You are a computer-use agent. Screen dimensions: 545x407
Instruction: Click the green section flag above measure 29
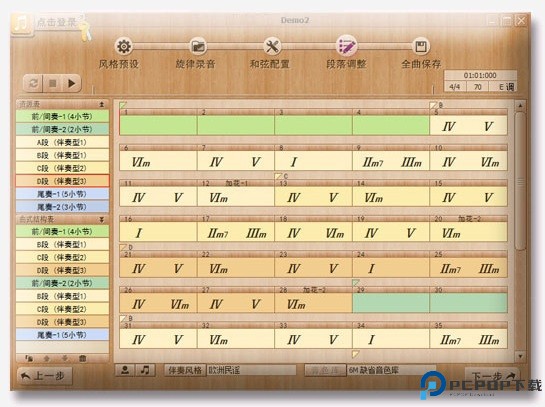pyautogui.click(x=356, y=283)
